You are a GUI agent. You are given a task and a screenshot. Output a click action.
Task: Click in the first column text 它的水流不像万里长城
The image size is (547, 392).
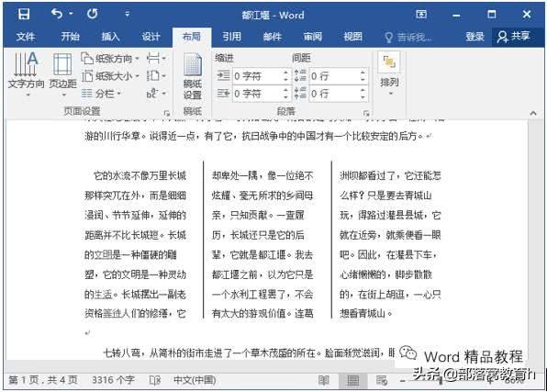(x=140, y=175)
